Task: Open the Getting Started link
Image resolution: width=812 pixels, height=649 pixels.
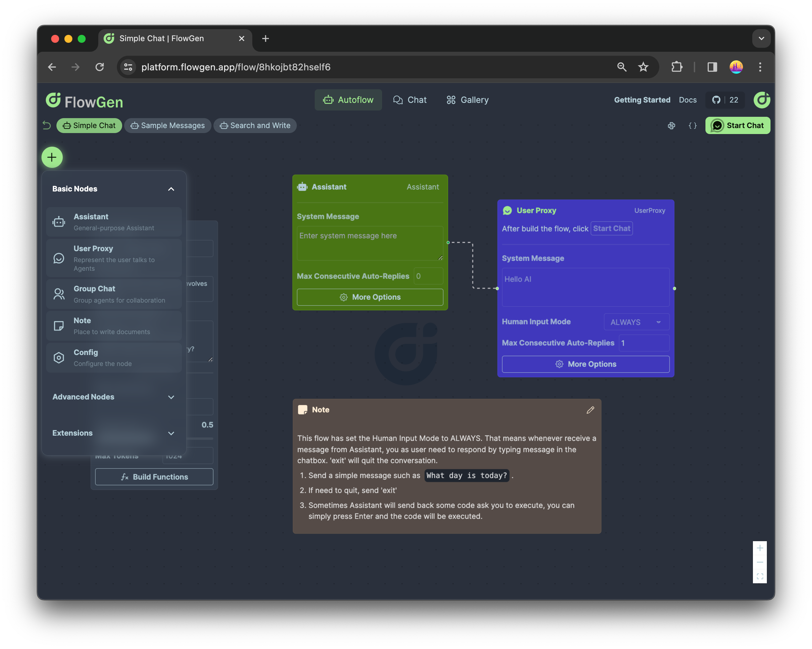Action: pyautogui.click(x=642, y=100)
